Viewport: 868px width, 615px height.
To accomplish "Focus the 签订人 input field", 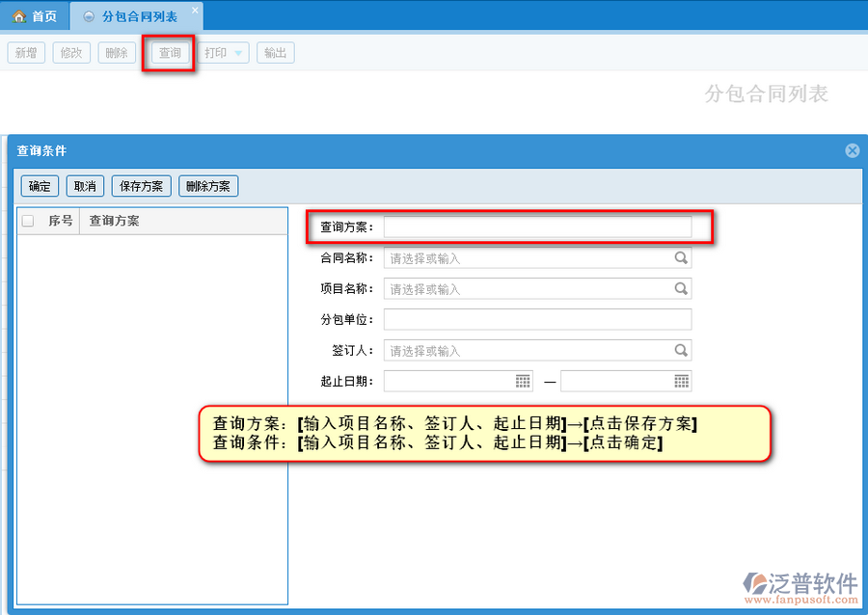I will tap(537, 351).
